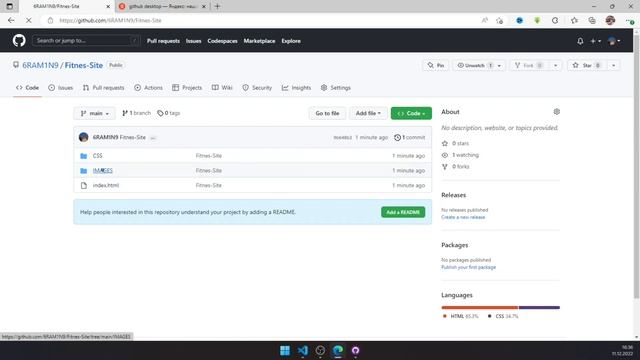Screen dimensions: 640x360
Task: Switch to the Security tab
Action: pos(257,88)
